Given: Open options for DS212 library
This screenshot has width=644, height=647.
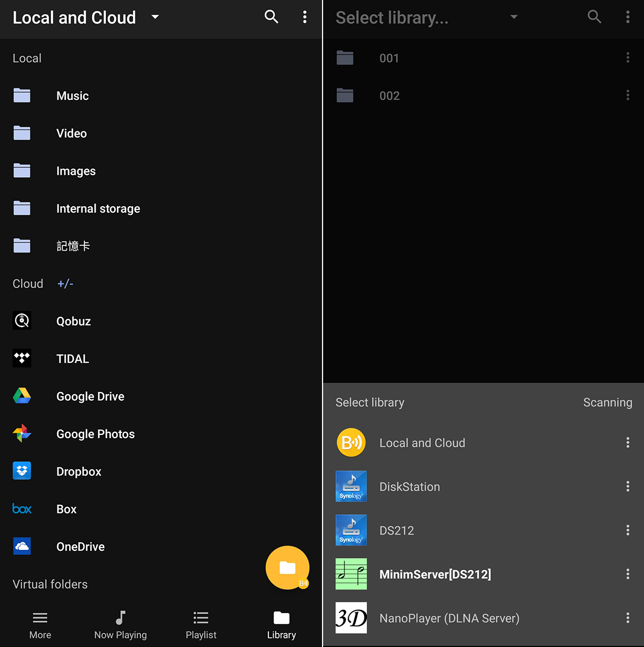Looking at the screenshot, I should tap(628, 530).
